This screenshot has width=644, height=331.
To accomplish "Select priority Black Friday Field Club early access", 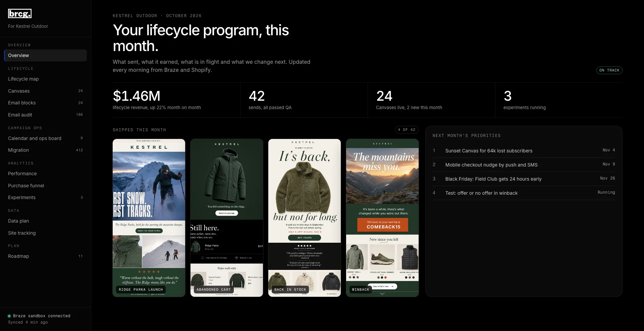I will [524, 179].
